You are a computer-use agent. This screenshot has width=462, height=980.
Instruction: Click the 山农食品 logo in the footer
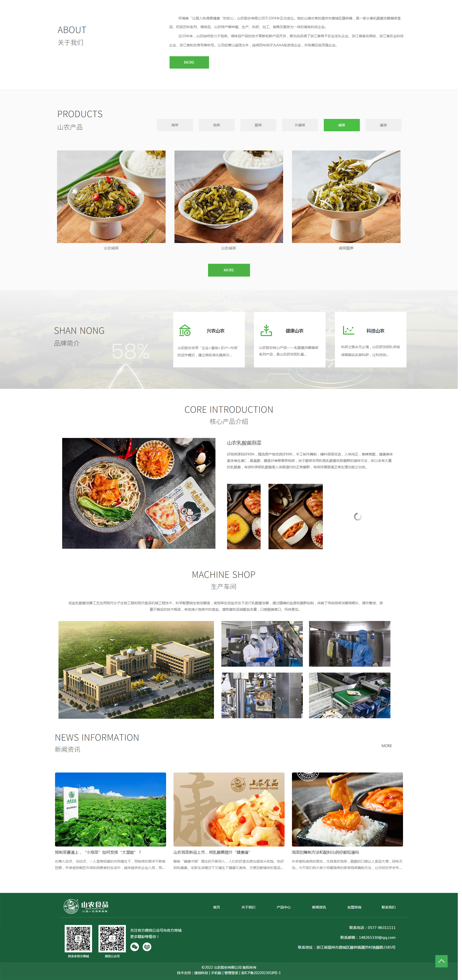(86, 906)
